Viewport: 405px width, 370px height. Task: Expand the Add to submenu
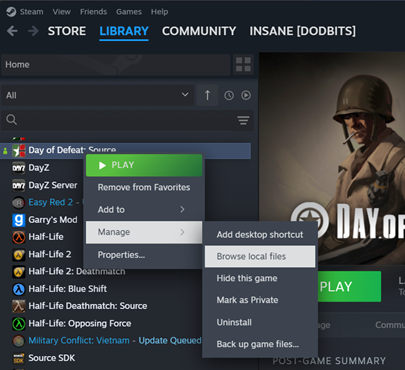[x=144, y=209]
